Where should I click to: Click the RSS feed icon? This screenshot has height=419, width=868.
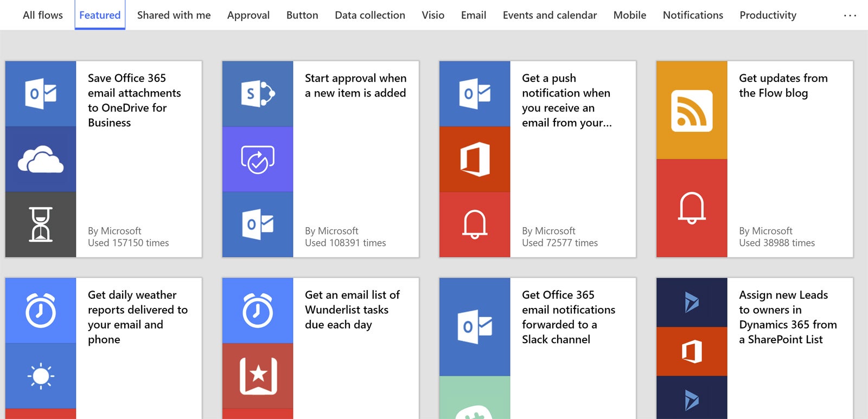point(692,111)
